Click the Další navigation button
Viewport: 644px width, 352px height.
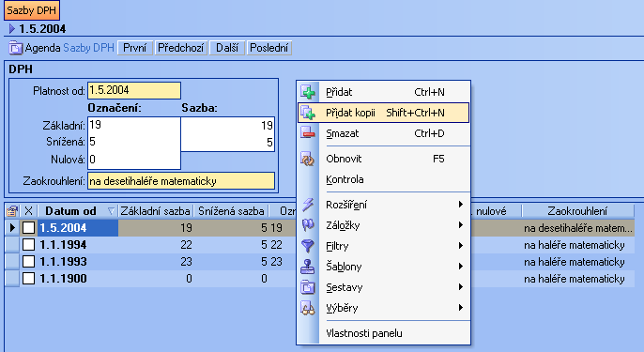pyautogui.click(x=227, y=48)
